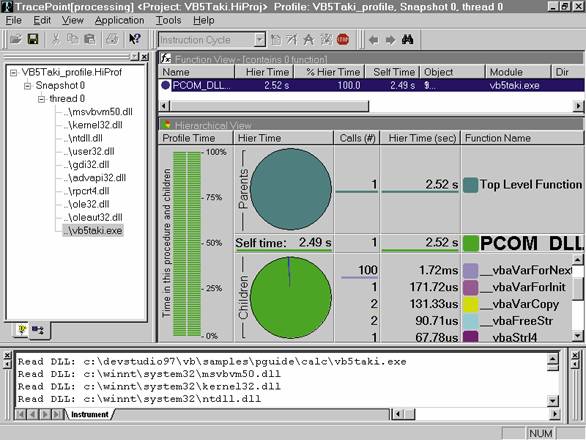This screenshot has height=440, width=586.
Task: Click the Forward arrow toolbar icon
Action: 390,40
